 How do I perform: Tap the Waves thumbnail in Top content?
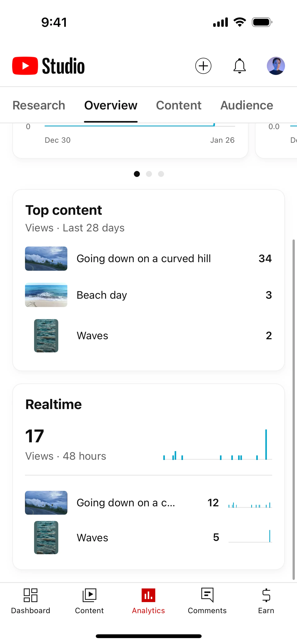(x=46, y=336)
